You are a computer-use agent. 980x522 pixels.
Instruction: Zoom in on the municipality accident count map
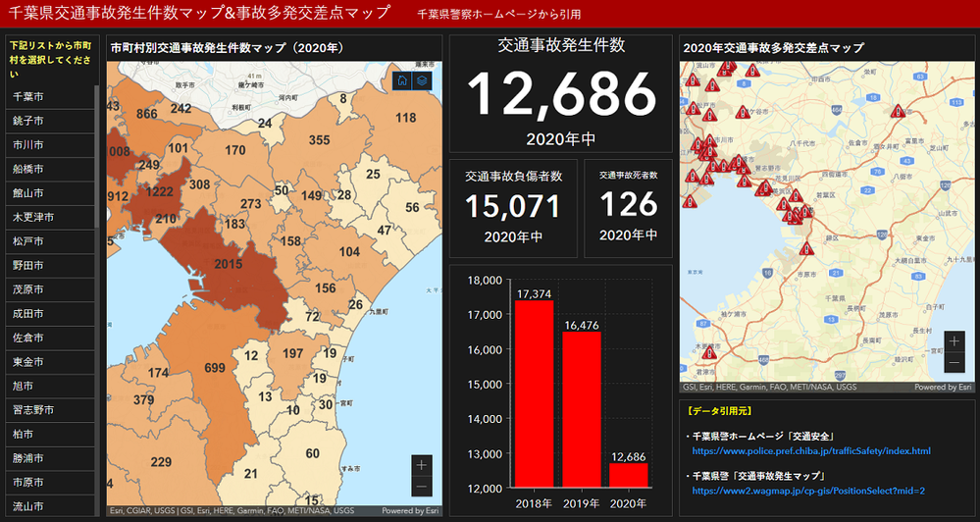point(421,465)
